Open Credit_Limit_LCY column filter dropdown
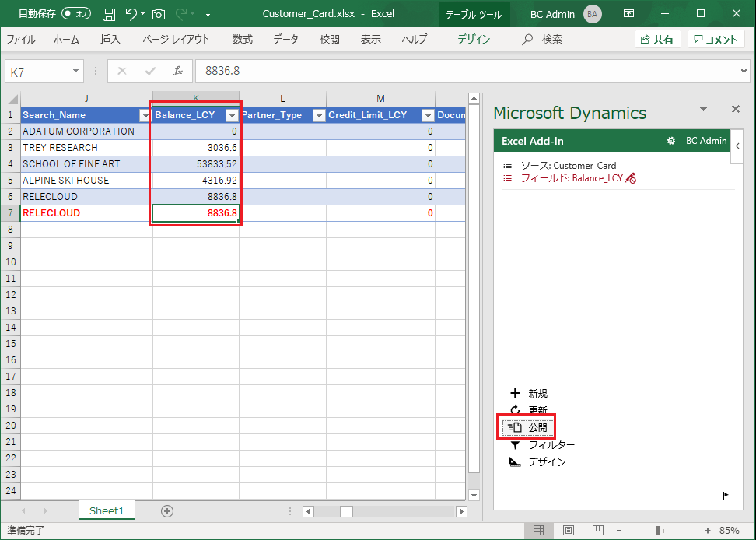The height and width of the screenshot is (540, 756). [428, 115]
